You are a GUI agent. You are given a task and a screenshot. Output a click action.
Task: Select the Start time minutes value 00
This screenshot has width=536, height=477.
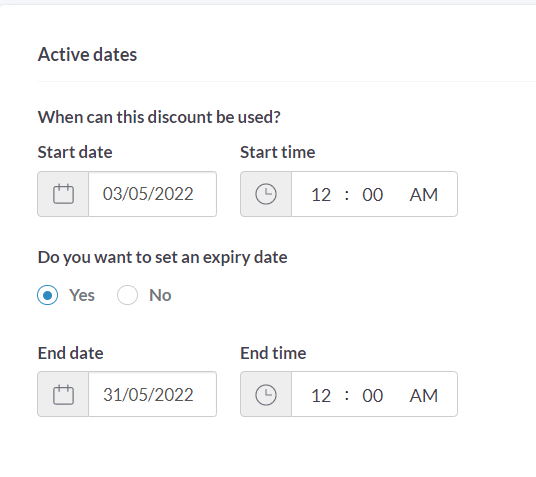point(373,195)
